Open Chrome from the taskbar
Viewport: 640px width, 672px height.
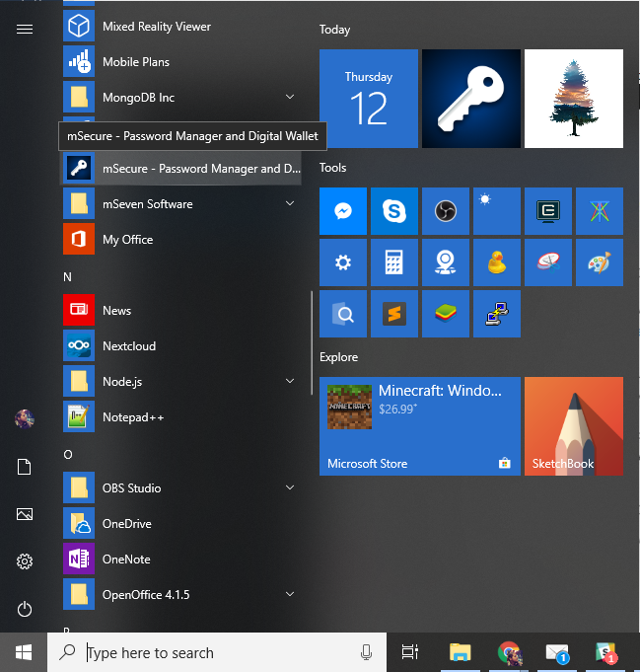pos(510,652)
